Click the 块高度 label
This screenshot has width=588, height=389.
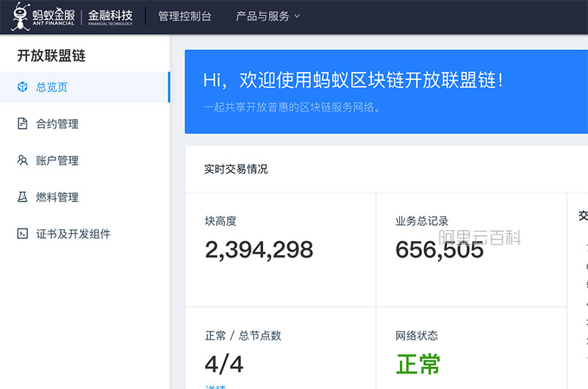click(x=220, y=221)
